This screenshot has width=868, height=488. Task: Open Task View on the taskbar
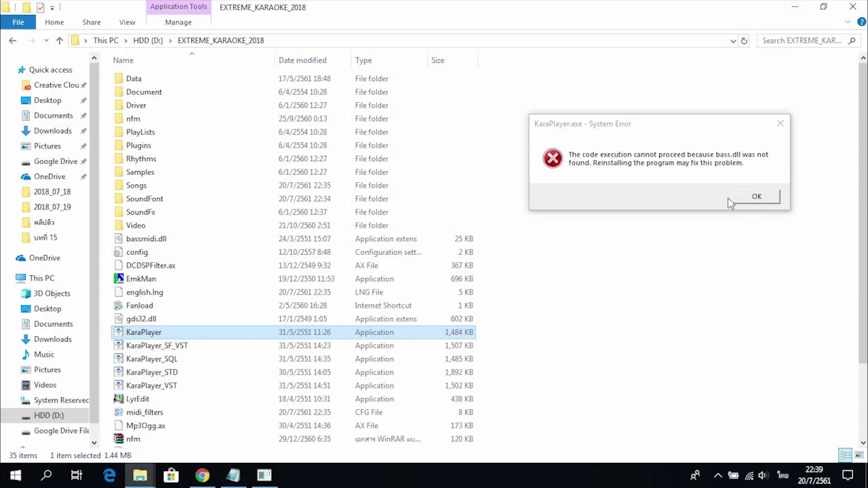point(77,475)
